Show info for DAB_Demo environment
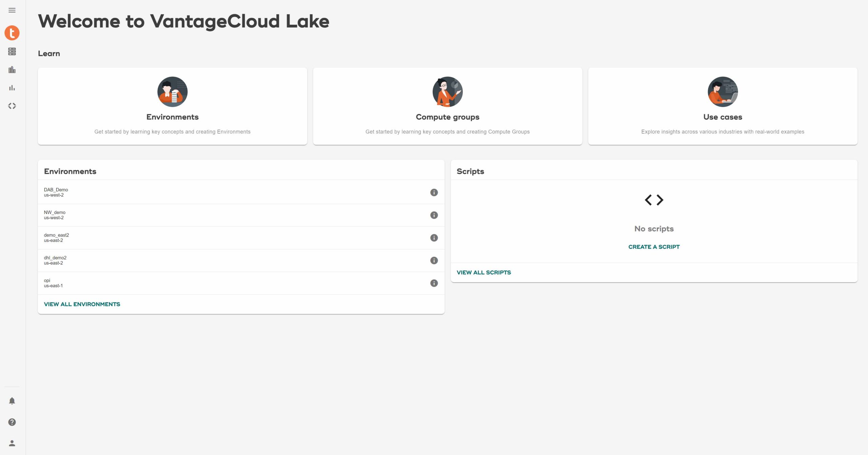Screen dimensions: 868x455 [x=434, y=192]
